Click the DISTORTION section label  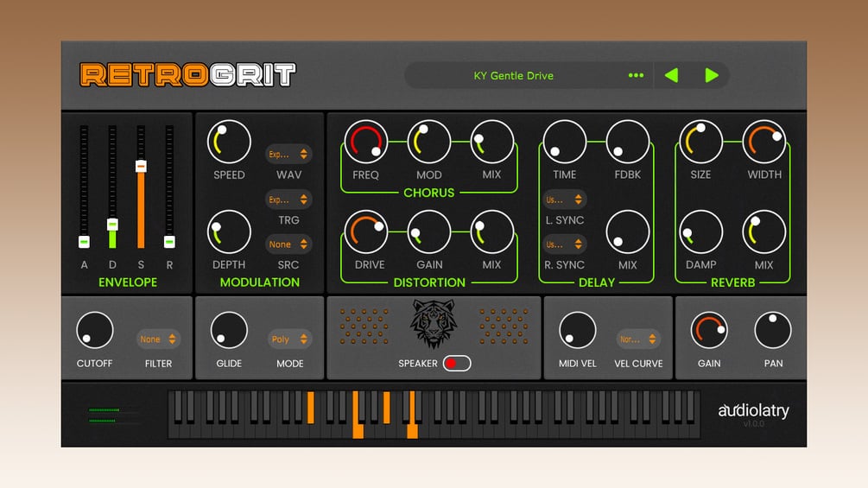point(429,282)
